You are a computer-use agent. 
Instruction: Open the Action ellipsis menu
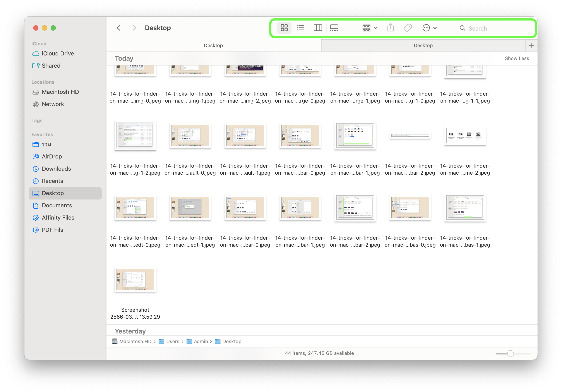point(429,28)
